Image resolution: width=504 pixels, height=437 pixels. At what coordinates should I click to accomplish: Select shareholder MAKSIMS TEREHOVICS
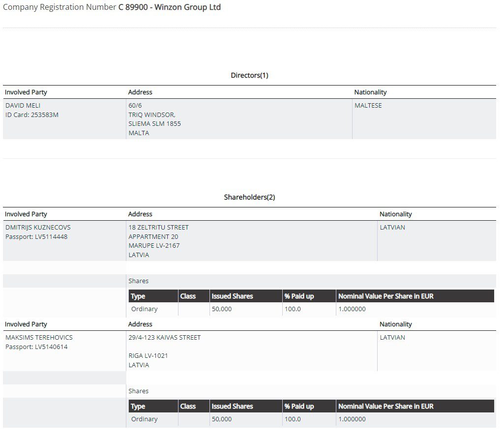point(38,337)
